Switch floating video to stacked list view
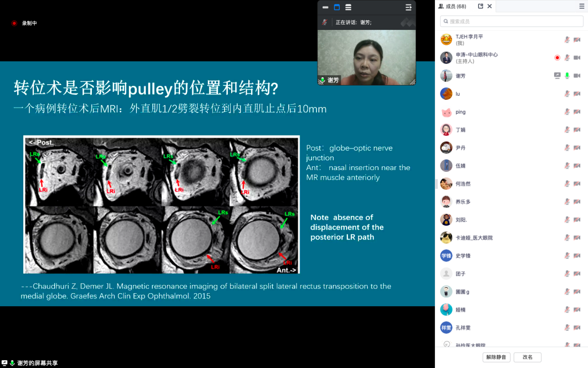The image size is (588, 368). coord(348,7)
